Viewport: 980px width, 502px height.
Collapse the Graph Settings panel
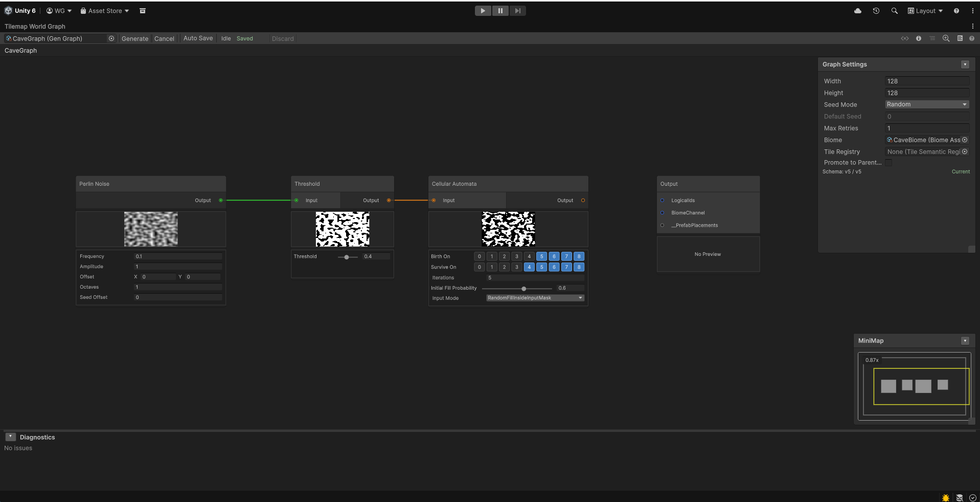[x=965, y=64]
